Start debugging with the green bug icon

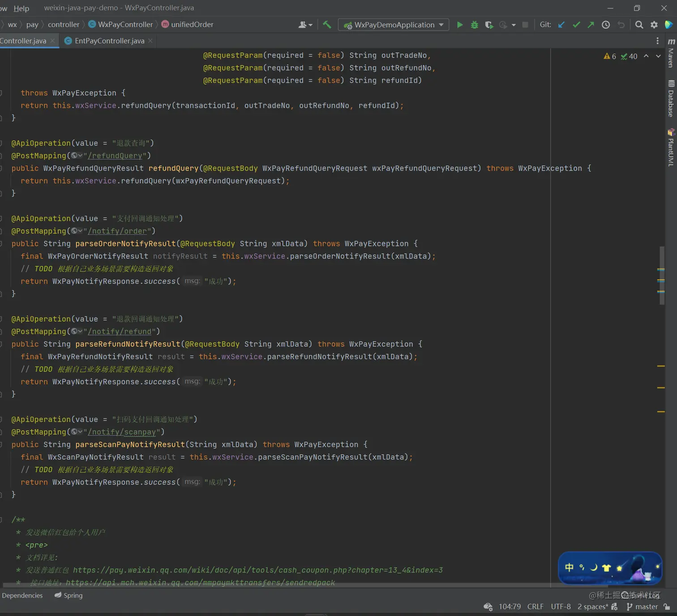(x=475, y=25)
